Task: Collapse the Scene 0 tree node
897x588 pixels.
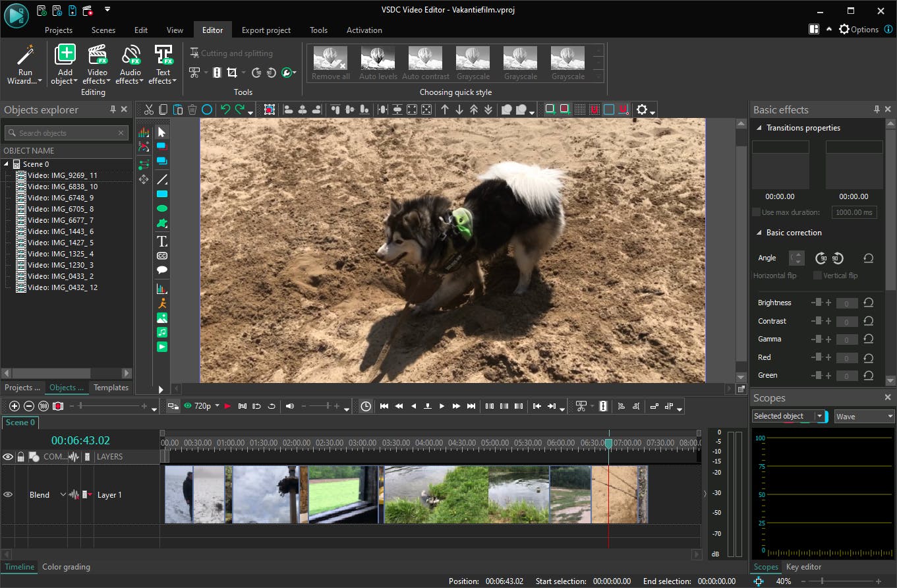Action: [7, 164]
